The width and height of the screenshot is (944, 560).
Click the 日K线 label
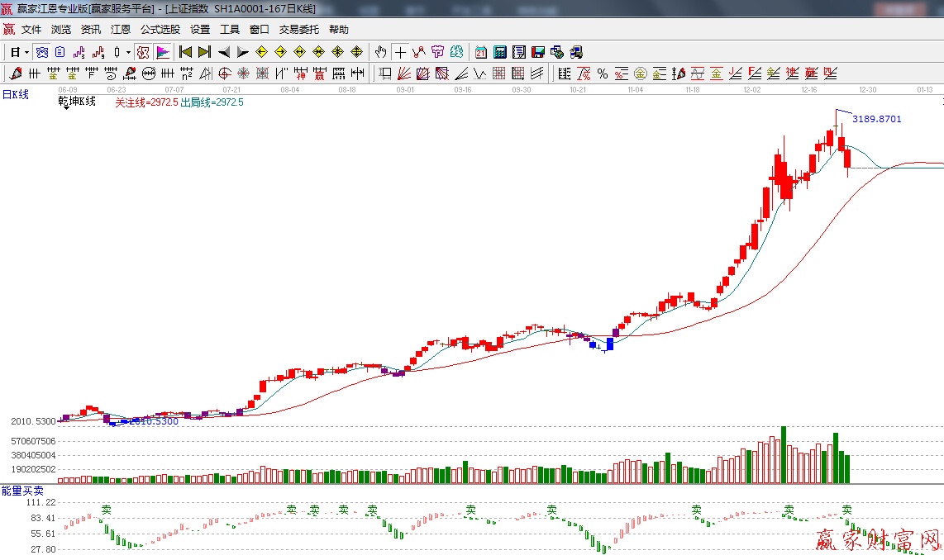point(15,94)
